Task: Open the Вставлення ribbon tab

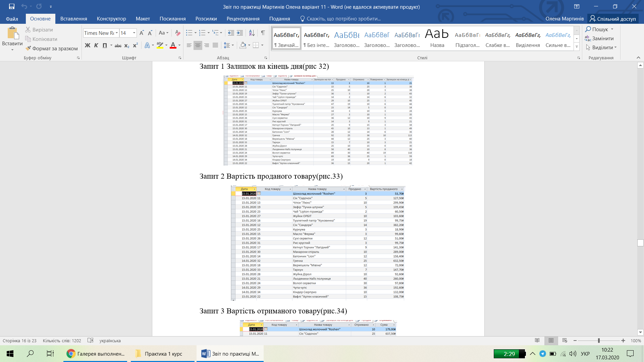Action: click(x=74, y=19)
